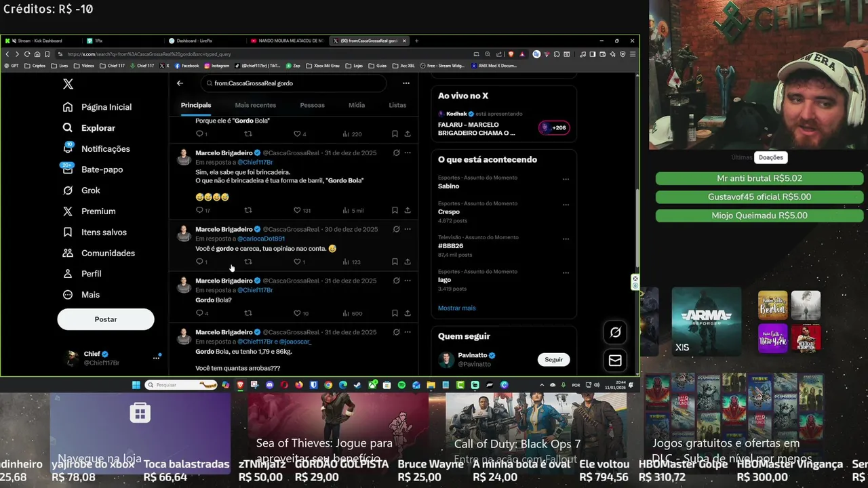Like the "Gordo Bola?" post with 10 likes
The width and height of the screenshot is (868, 488).
pos(301,313)
